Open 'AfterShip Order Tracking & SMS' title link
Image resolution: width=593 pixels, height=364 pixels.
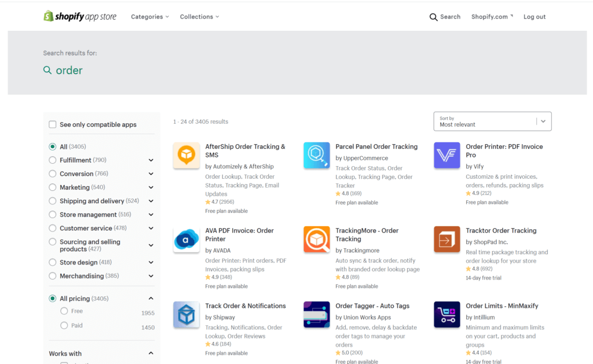[245, 151]
